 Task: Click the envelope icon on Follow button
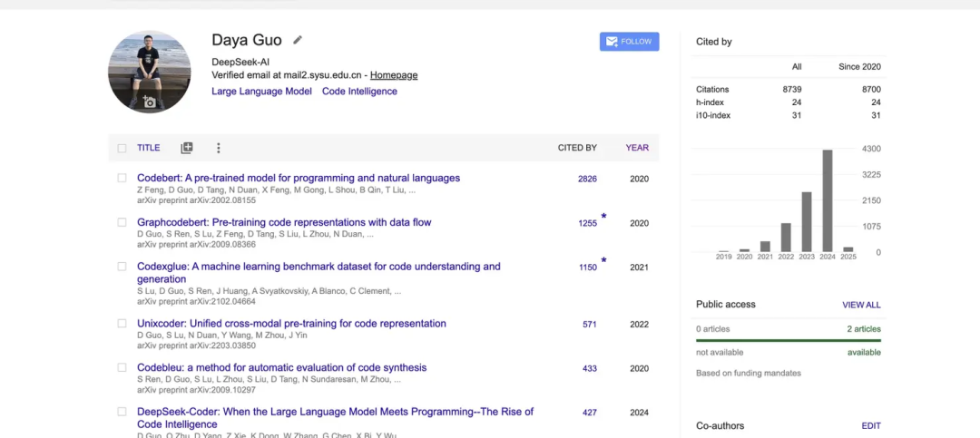(612, 42)
